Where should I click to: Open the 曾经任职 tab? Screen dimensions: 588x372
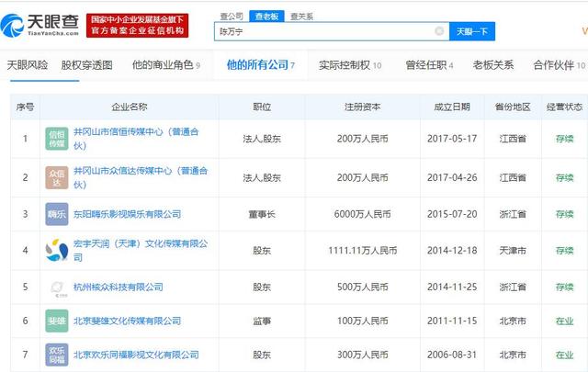(429, 65)
